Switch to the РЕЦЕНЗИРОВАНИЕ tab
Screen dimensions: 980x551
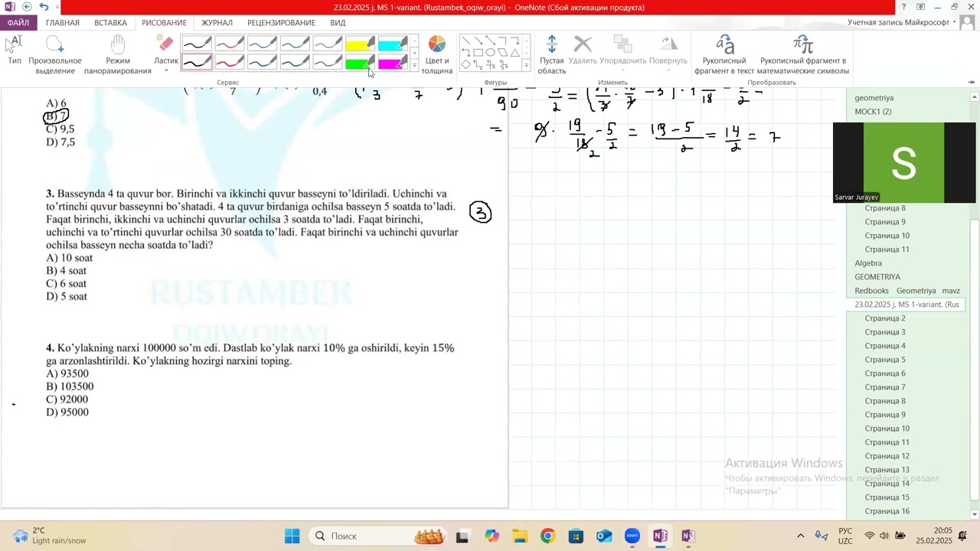click(x=281, y=23)
